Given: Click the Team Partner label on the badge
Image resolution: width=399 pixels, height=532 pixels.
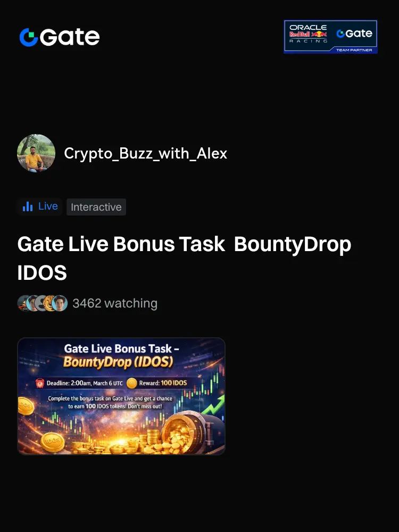Looking at the screenshot, I should [x=354, y=50].
